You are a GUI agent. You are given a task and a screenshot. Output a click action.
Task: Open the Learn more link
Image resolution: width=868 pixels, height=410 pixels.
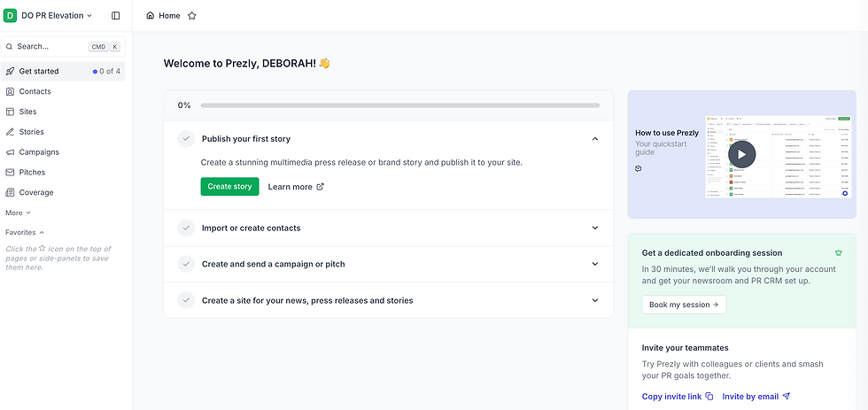tap(296, 187)
